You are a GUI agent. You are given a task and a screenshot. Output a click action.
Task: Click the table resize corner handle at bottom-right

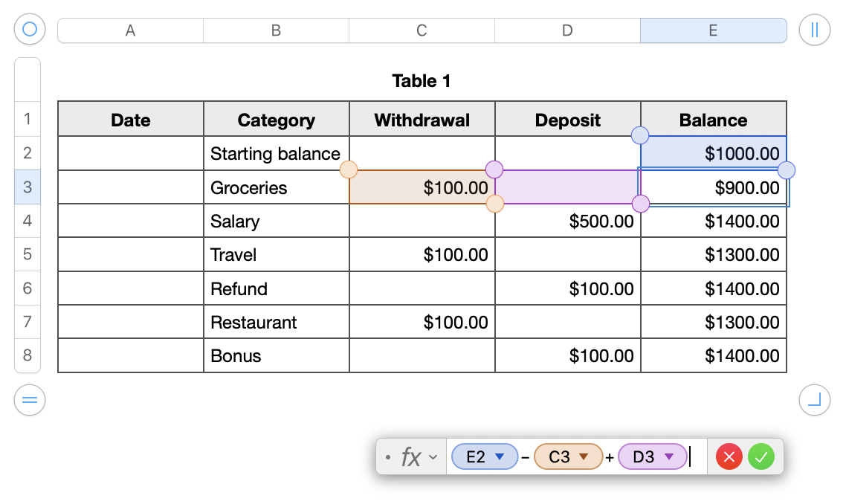coord(814,401)
